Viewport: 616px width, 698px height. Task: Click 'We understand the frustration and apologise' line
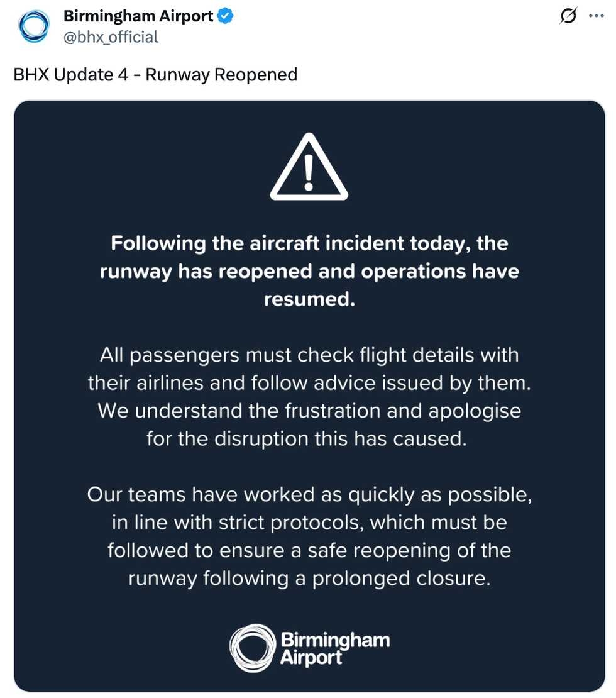[309, 411]
